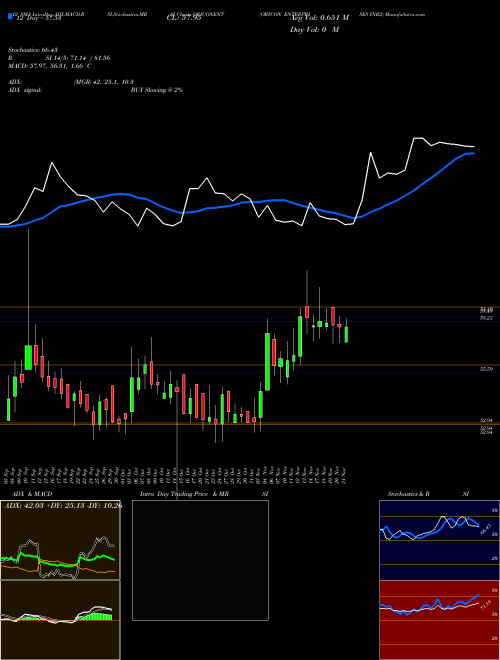Image resolution: width=500 pixels, height=660 pixels.
Task: Click the "Stochastics & R" panel title
Action: point(408,494)
